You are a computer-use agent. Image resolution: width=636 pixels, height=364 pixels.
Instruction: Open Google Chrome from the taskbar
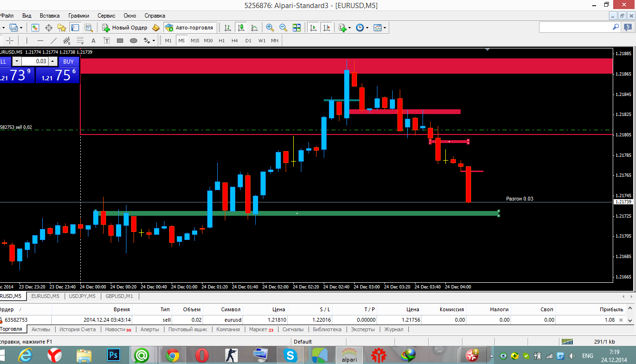point(173,354)
